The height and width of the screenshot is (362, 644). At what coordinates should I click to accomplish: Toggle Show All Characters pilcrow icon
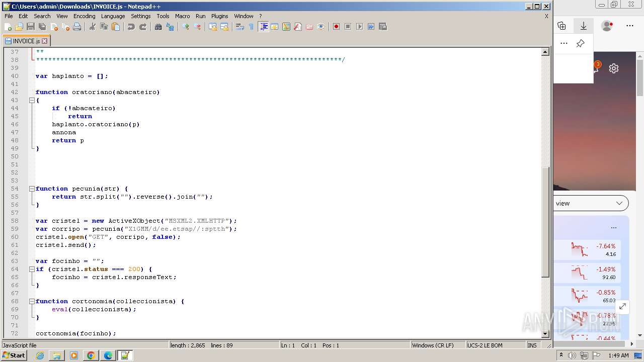[252, 27]
